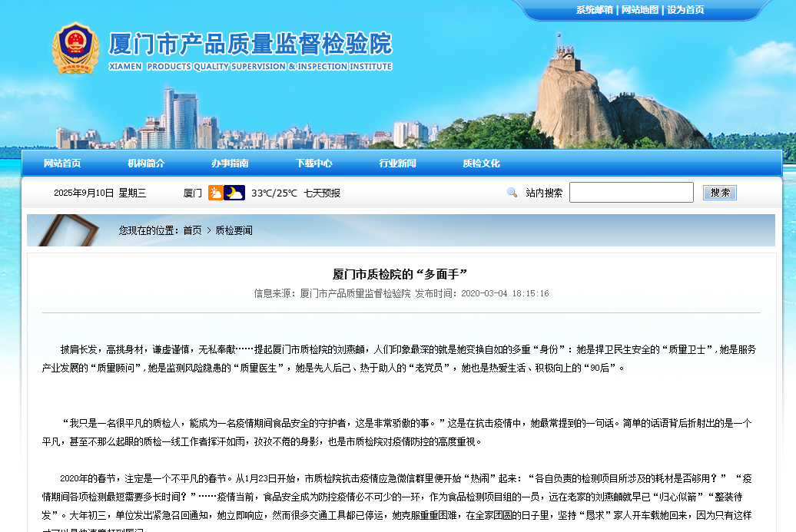Click the magnifier icon beside 站内搜索
Viewport: 796px width, 532px height.
pos(512,193)
